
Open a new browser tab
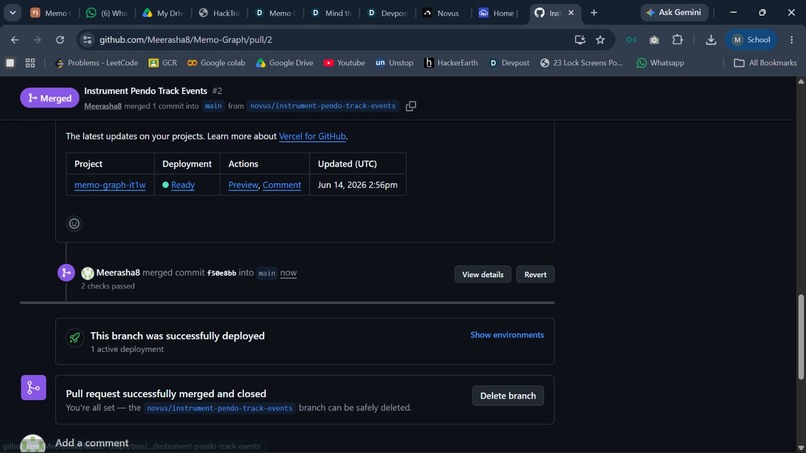click(x=594, y=13)
